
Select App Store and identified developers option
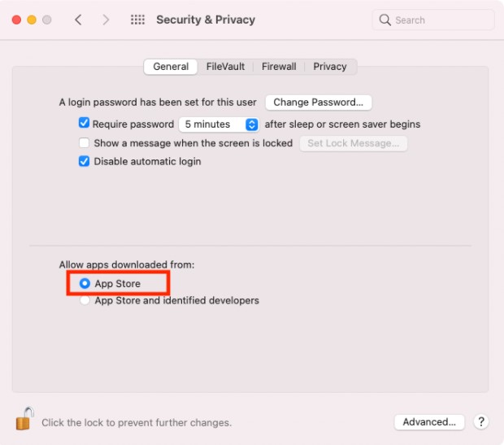pos(85,300)
